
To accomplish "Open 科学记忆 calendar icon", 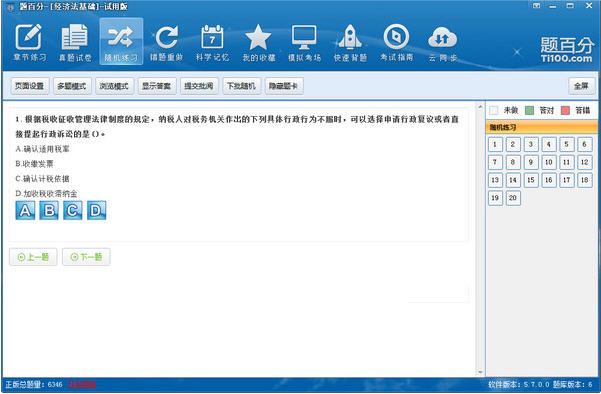I will click(212, 42).
